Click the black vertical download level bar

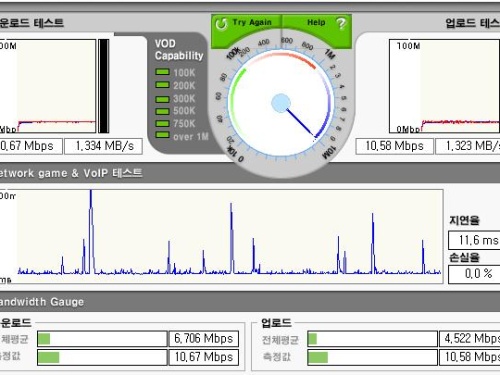[x=104, y=86]
